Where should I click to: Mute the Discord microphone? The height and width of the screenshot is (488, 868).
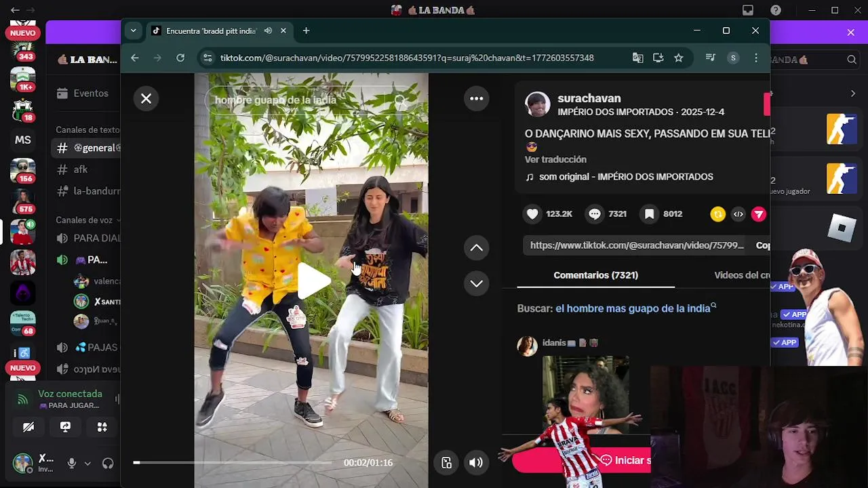click(x=71, y=464)
